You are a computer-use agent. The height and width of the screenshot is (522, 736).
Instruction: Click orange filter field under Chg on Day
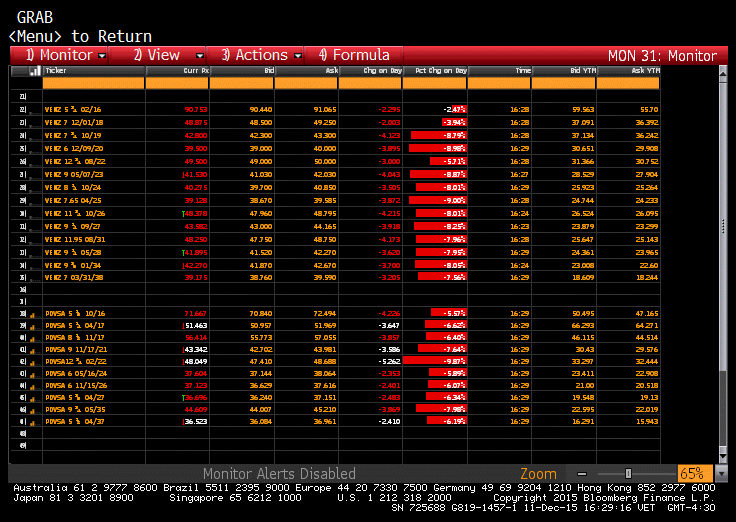(370, 83)
